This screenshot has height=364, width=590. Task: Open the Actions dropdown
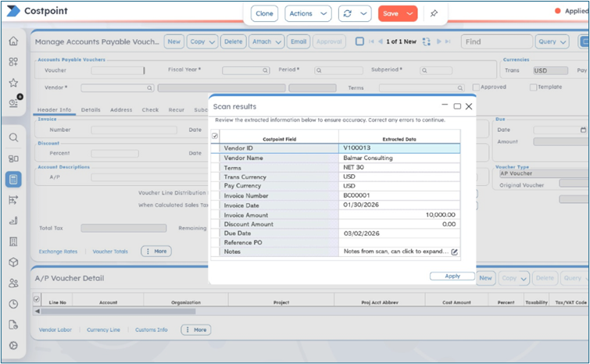[307, 13]
